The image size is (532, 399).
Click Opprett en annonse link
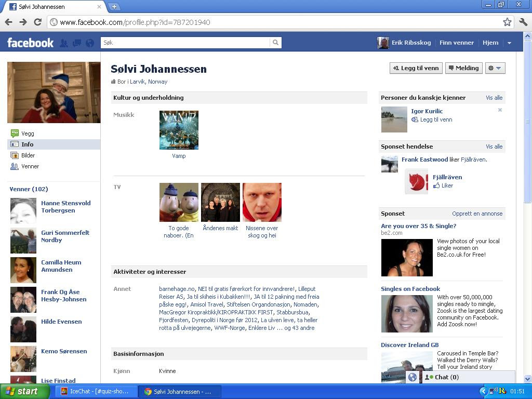[x=477, y=214]
